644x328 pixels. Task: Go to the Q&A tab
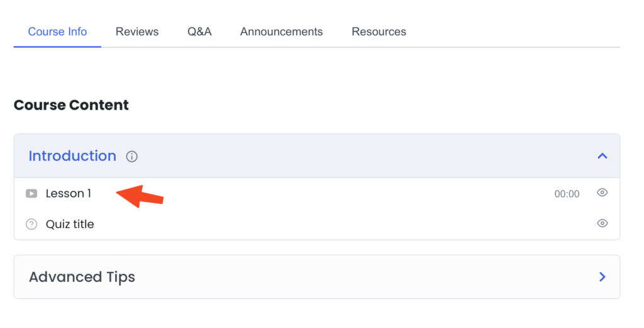click(199, 31)
